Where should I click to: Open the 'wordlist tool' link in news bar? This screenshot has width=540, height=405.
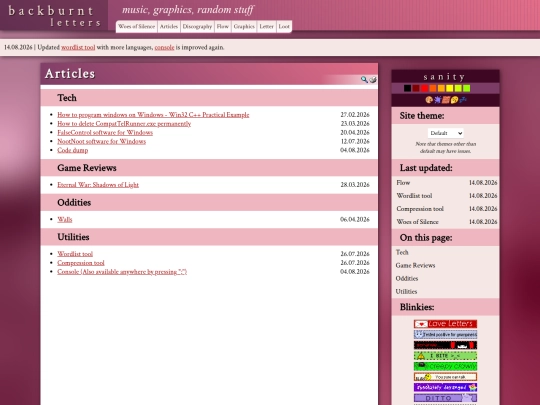pyautogui.click(x=78, y=48)
